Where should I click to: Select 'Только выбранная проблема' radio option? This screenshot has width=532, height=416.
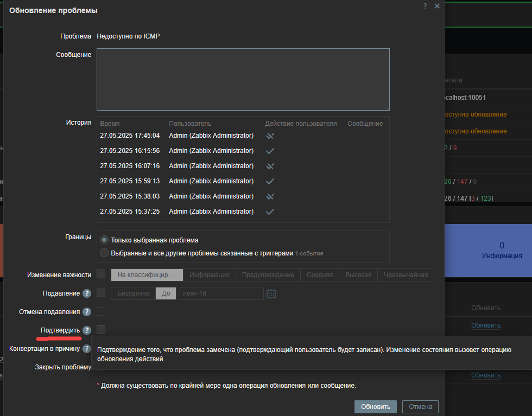tap(104, 240)
